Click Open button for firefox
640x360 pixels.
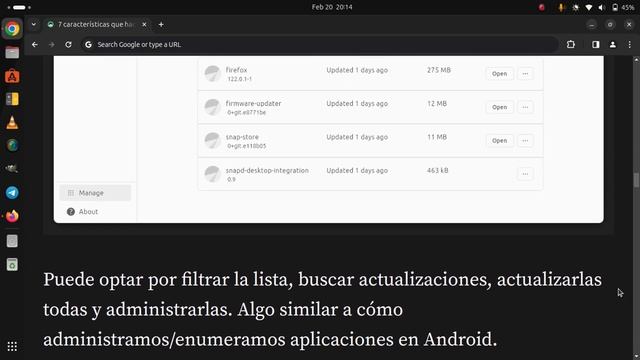pos(499,74)
